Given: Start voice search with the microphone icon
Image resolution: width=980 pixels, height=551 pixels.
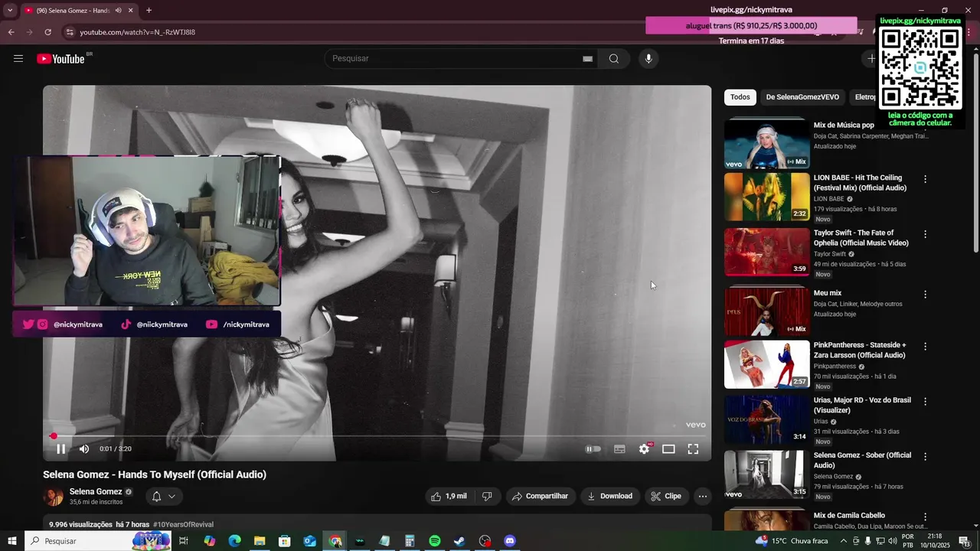Looking at the screenshot, I should (x=648, y=59).
